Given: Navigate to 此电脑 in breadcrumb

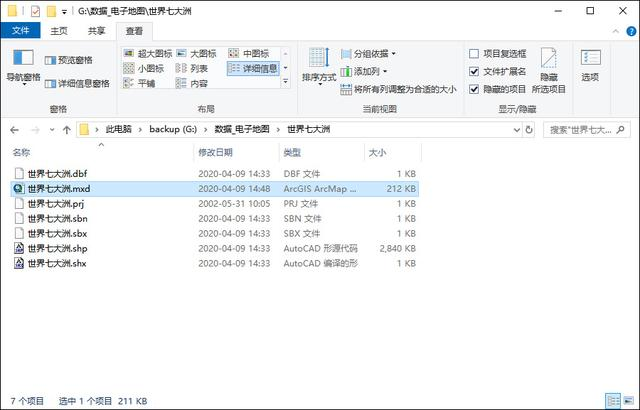Looking at the screenshot, I should coord(118,130).
